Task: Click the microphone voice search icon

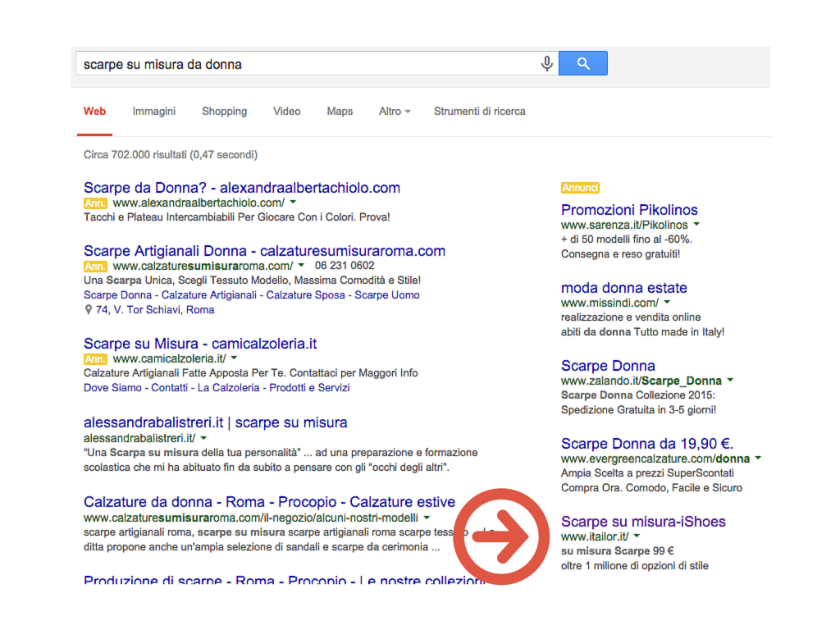Action: point(546,64)
